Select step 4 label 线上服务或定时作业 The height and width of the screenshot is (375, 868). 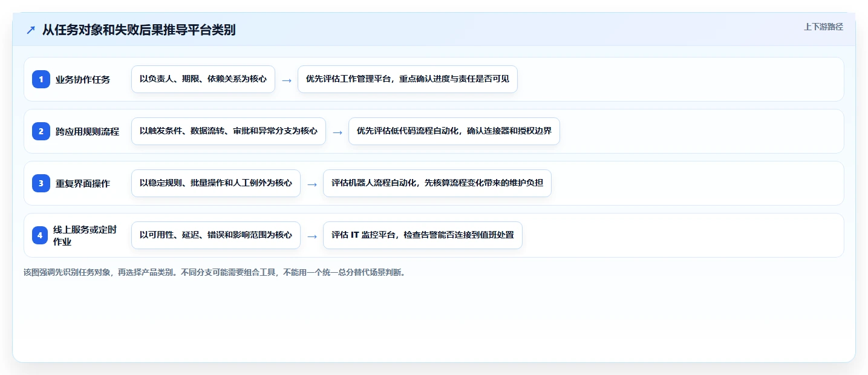click(x=85, y=235)
